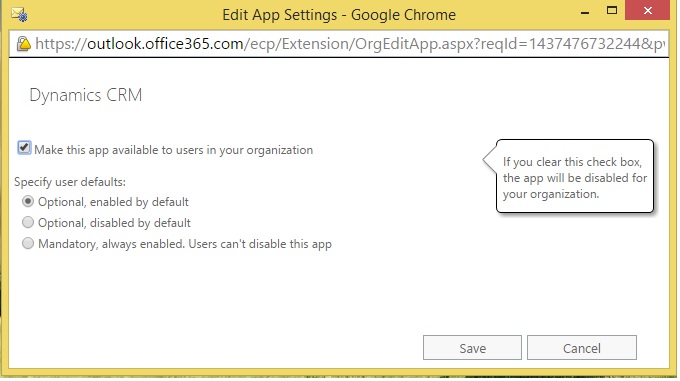
Task: Maximize the Edit App Settings window
Action: click(x=611, y=11)
